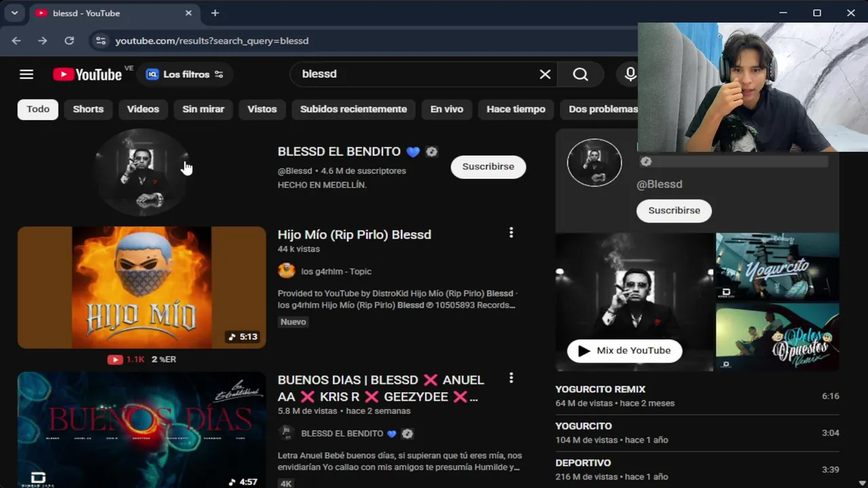Select the Vistos filter chip
The height and width of the screenshot is (488, 868).
[x=262, y=109]
